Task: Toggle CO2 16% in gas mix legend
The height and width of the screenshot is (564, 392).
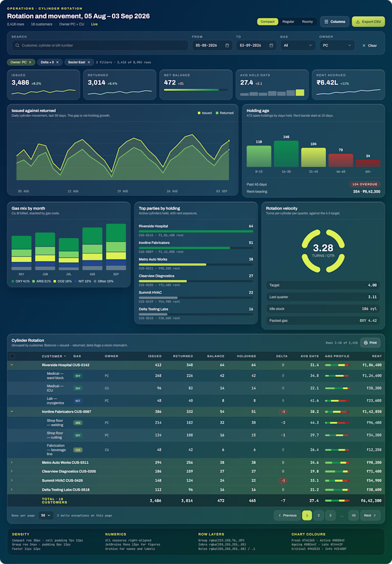Action: 63,281
